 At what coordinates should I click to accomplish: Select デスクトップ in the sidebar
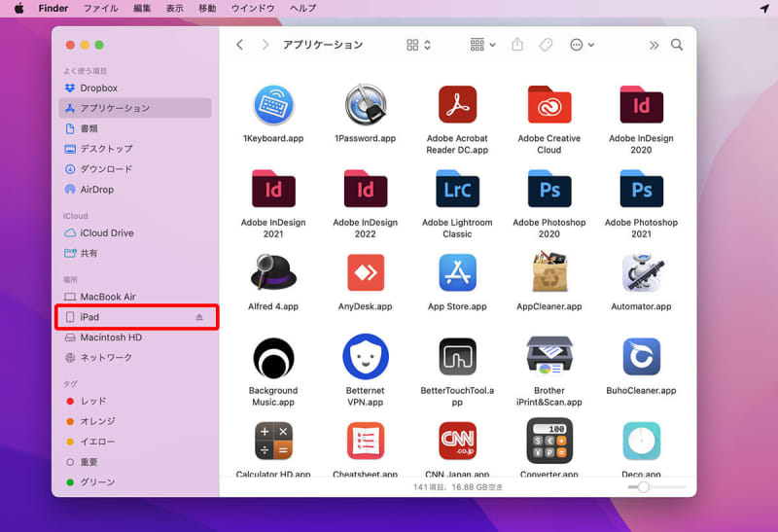(x=135, y=149)
